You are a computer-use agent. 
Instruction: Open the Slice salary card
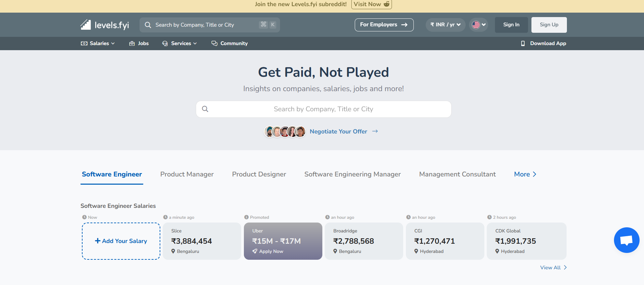(202, 241)
